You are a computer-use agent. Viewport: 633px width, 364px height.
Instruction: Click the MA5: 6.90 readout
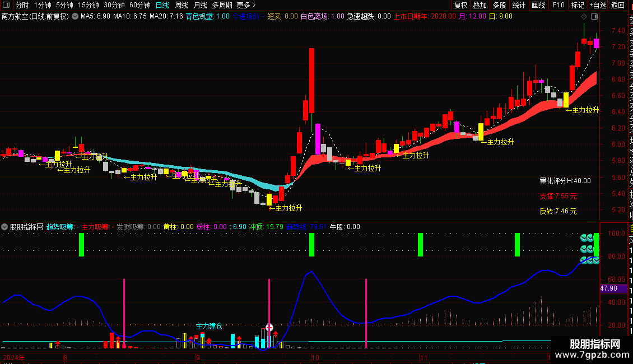coord(95,17)
